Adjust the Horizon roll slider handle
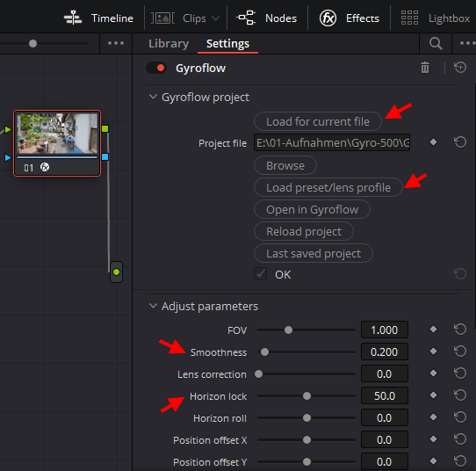 point(307,418)
